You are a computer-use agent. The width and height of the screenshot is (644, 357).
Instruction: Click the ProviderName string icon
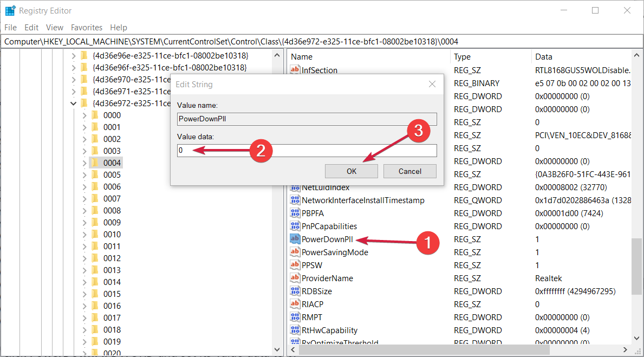click(x=295, y=278)
